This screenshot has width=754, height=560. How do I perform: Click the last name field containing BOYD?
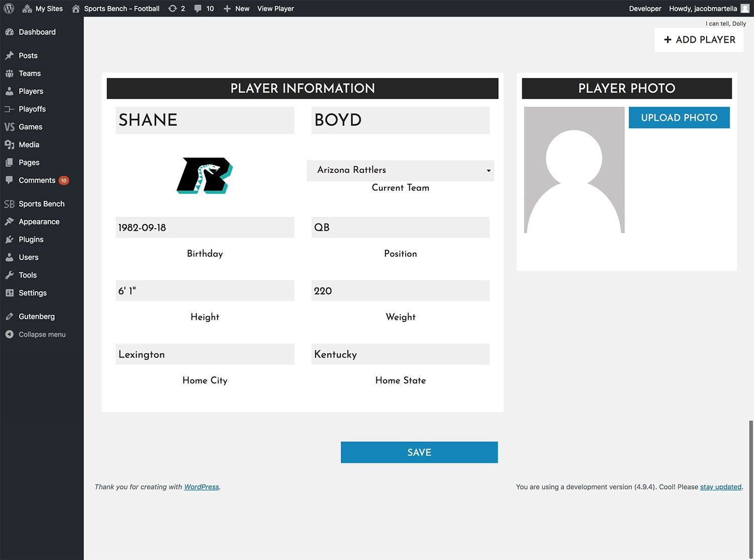point(400,120)
